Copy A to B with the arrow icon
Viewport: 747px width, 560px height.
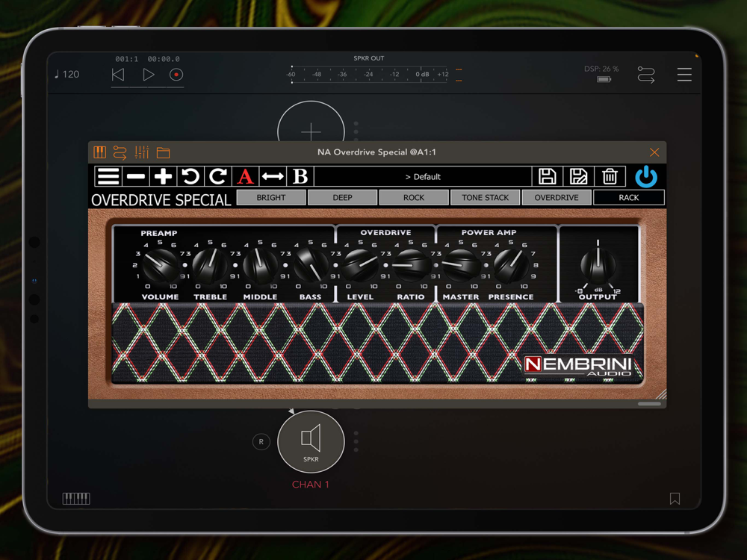point(273,177)
